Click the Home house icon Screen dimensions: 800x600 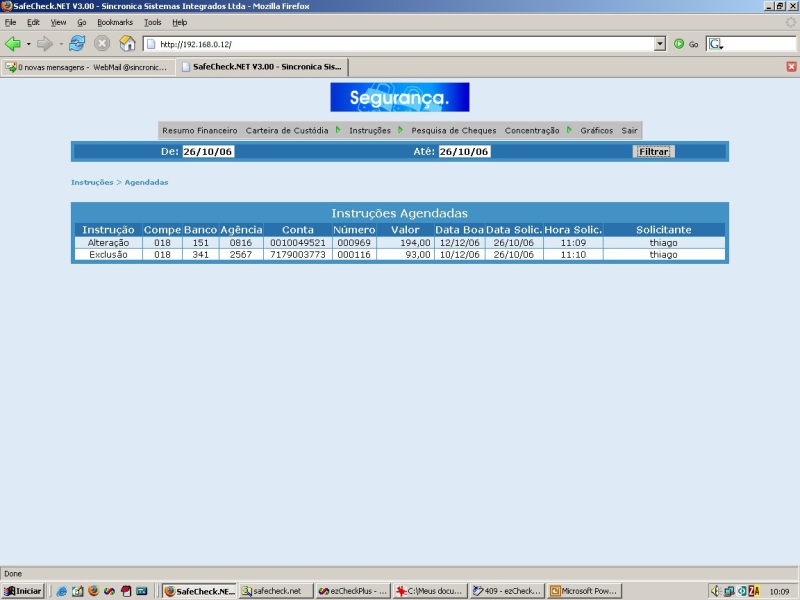pyautogui.click(x=127, y=44)
